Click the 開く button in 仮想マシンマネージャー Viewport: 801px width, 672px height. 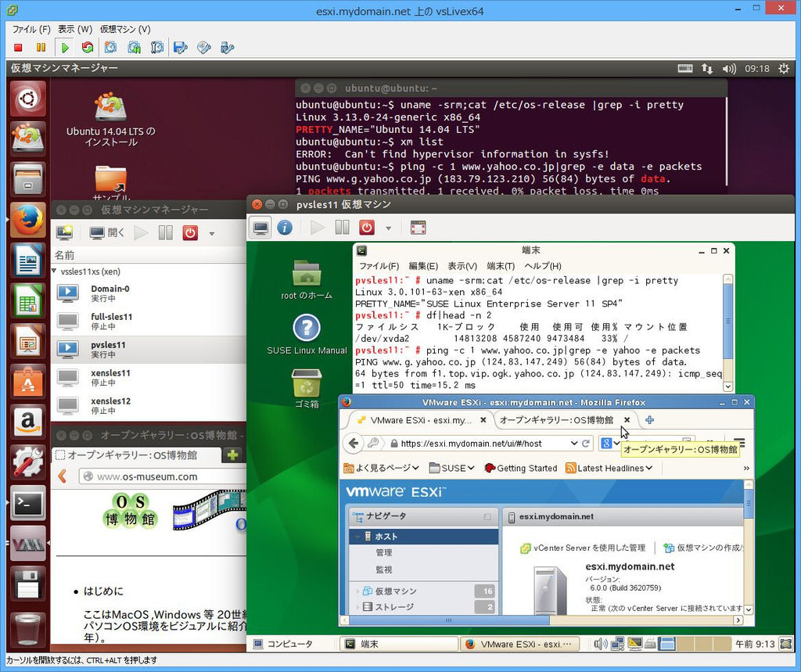[x=106, y=233]
